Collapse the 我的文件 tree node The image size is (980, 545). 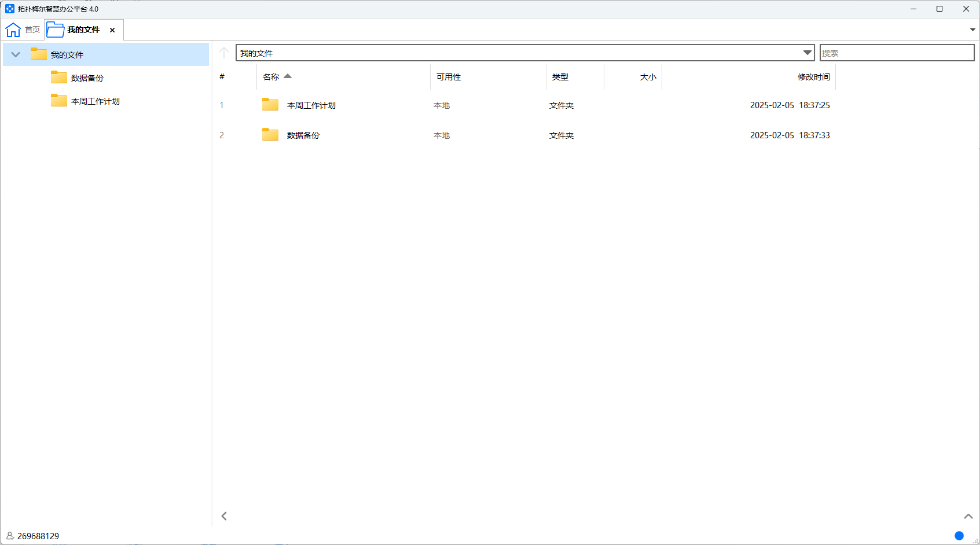coord(16,54)
